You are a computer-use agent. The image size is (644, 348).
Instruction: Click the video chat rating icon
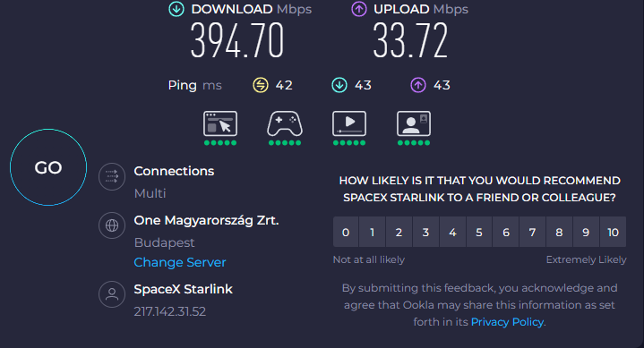click(414, 123)
